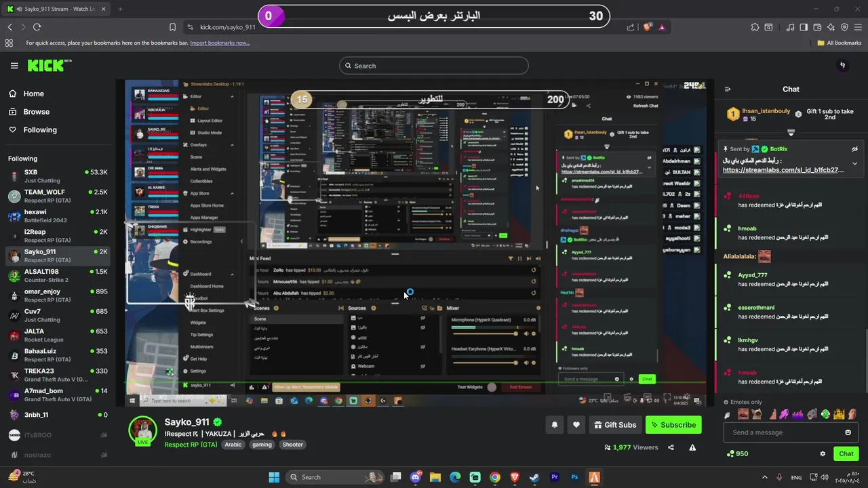This screenshot has height=488, width=868.
Task: Toggle Brave sidebar panel icon
Action: click(x=804, y=27)
